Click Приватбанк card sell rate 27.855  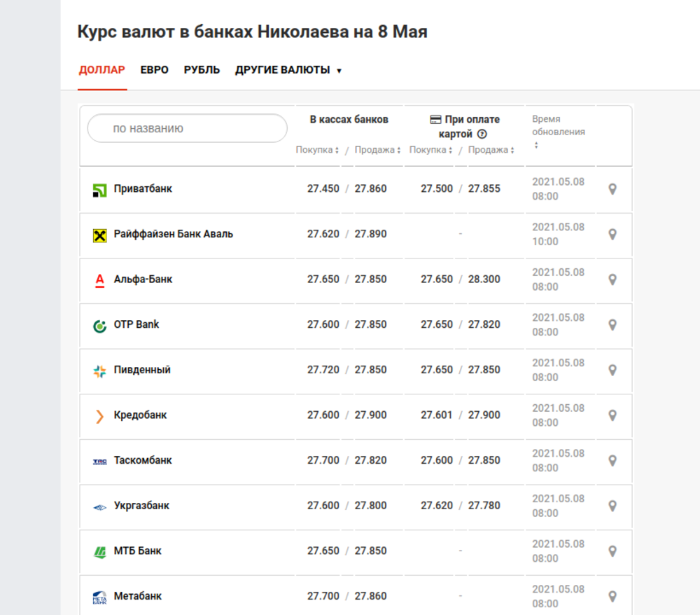click(484, 189)
